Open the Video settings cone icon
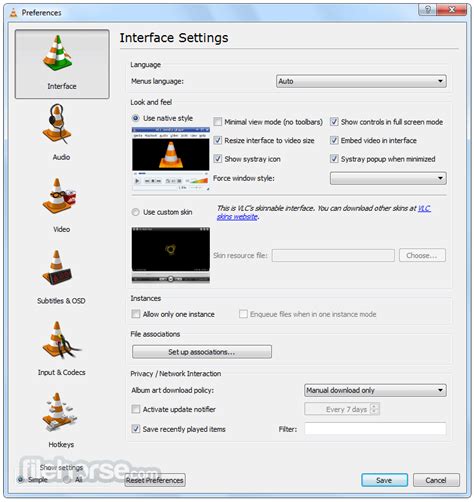 pyautogui.click(x=59, y=196)
